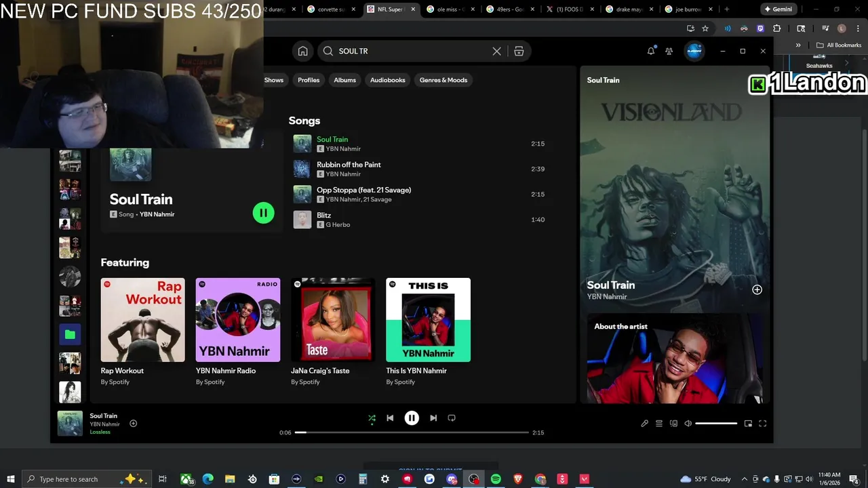Filter search results by Genres & Moods
The height and width of the screenshot is (488, 868).
point(443,80)
